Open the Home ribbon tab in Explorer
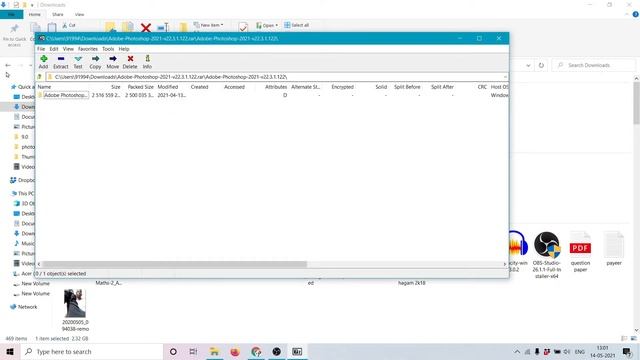 [x=35, y=14]
